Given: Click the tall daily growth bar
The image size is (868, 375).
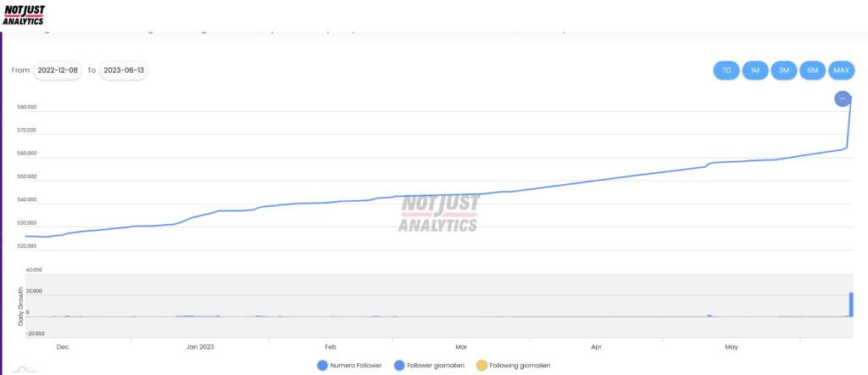Looking at the screenshot, I should click(x=851, y=305).
